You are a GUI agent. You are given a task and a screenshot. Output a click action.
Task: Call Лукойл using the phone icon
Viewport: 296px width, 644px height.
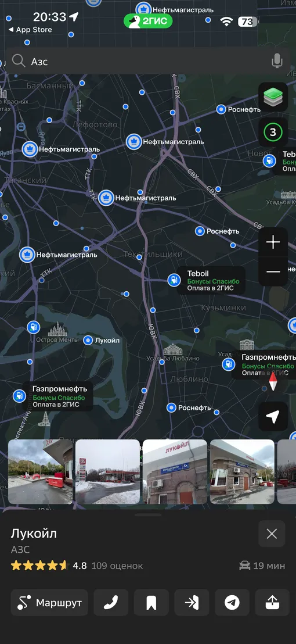pos(111,603)
